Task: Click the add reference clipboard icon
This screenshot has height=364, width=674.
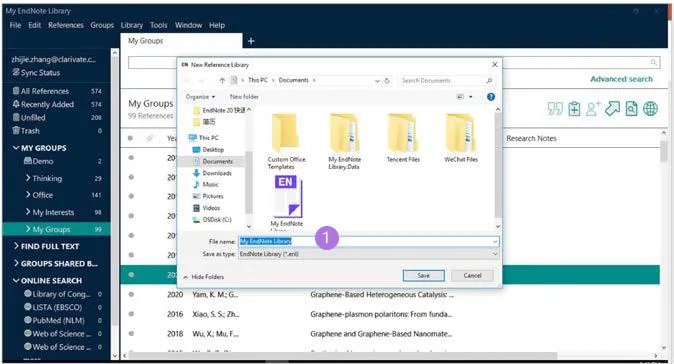Action: tap(574, 109)
